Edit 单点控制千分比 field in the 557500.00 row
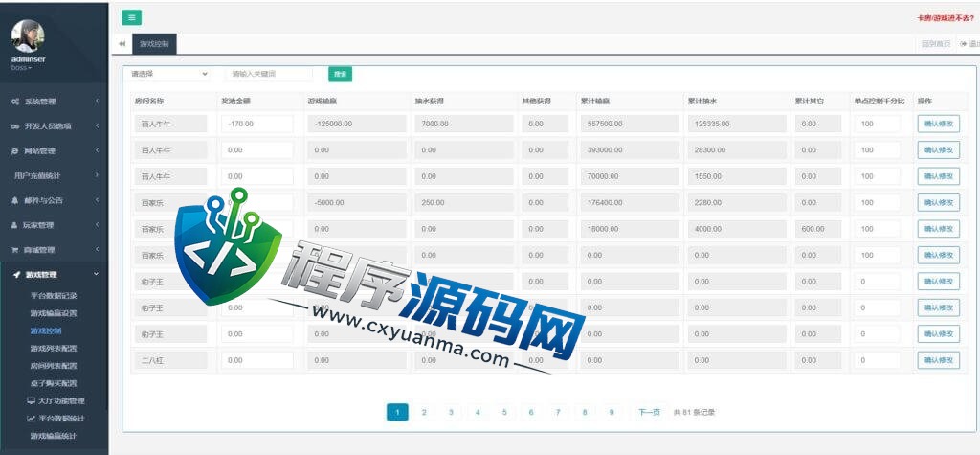The image size is (980, 455). tap(877, 124)
